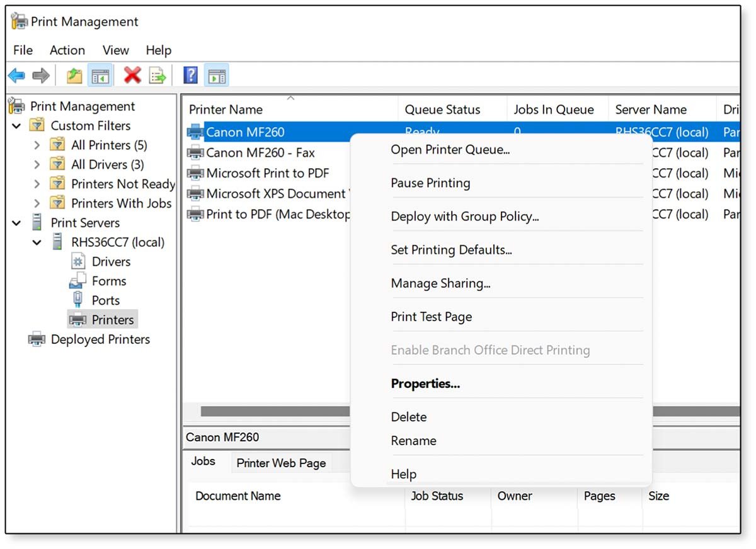This screenshot has width=756, height=549.
Task: Select the Up One Level folder icon
Action: click(x=74, y=75)
